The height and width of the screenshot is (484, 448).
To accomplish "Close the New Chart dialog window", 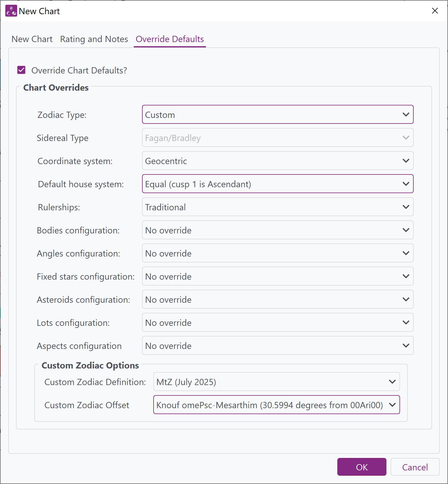I will click(x=435, y=11).
